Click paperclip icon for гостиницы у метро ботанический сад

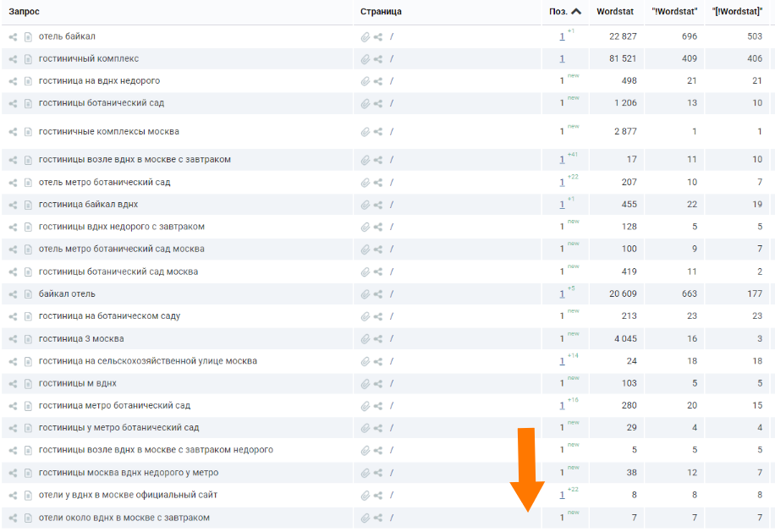click(366, 428)
